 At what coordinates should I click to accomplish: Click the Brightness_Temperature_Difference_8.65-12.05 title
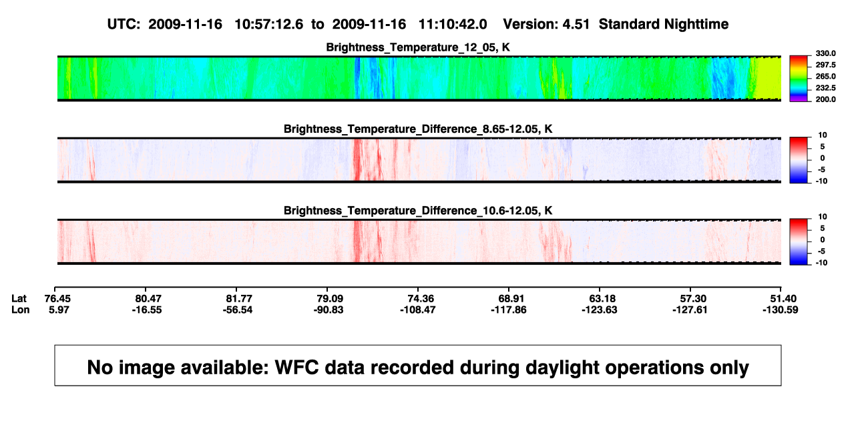coord(418,129)
